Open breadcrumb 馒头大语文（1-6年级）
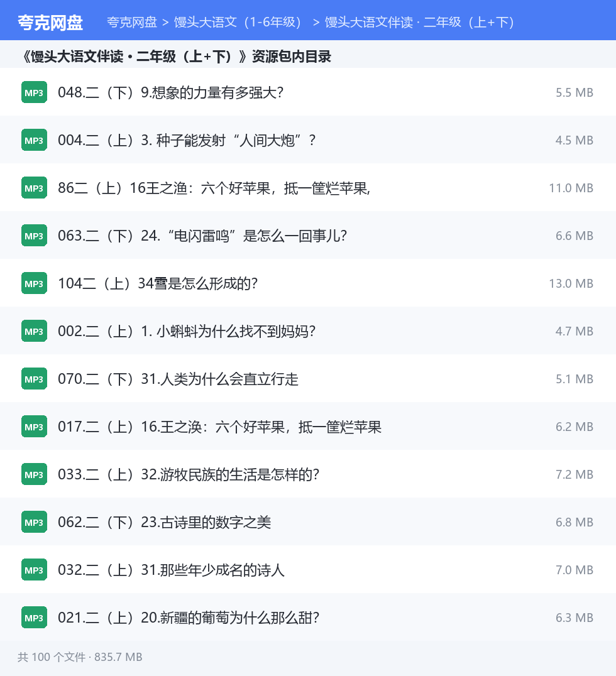The image size is (616, 676). tap(237, 22)
